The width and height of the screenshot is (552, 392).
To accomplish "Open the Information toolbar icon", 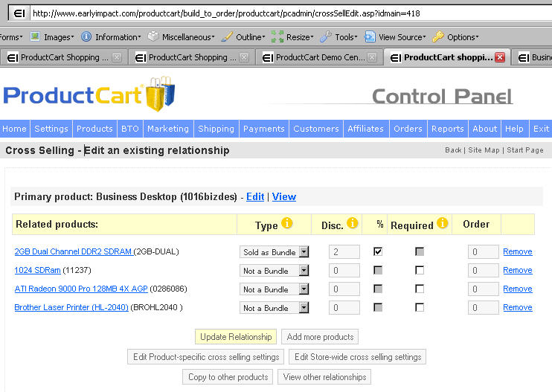I will (x=86, y=36).
